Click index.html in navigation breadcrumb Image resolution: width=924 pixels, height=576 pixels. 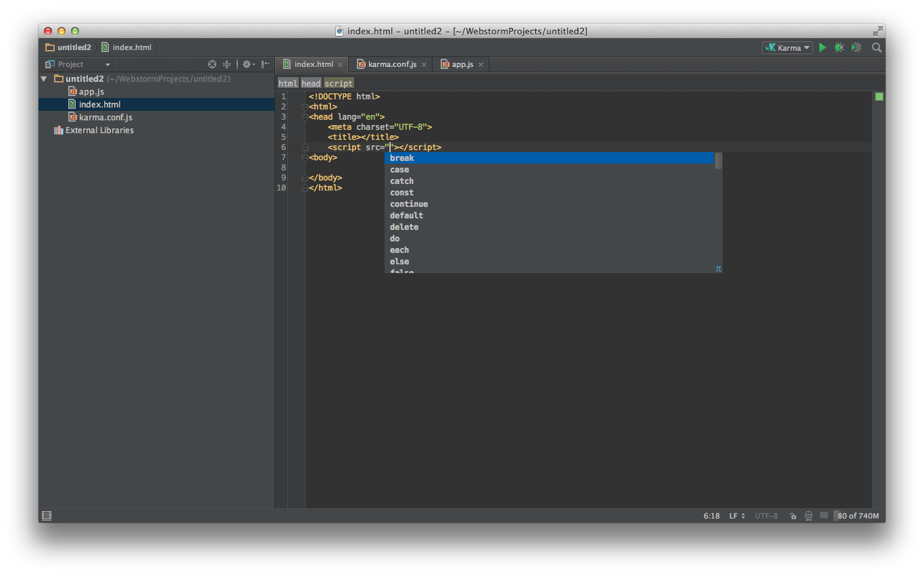point(126,47)
